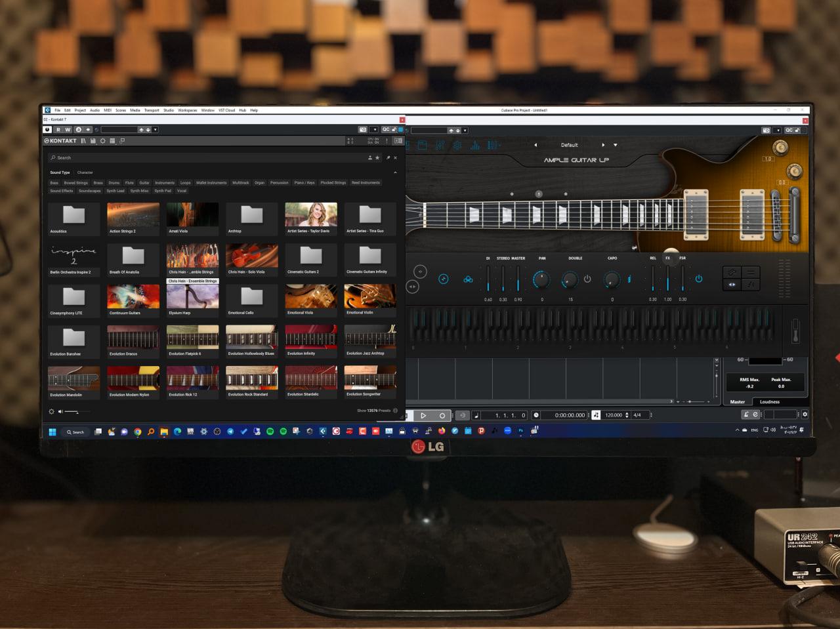Open dropdown beside Ample Guitar camera icon
840x629 pixels.
click(778, 130)
